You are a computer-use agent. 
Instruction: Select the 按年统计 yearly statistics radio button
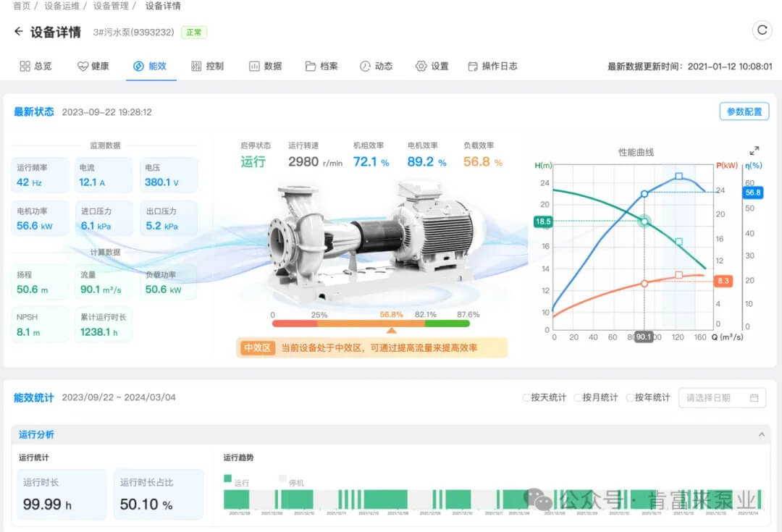[x=629, y=398]
